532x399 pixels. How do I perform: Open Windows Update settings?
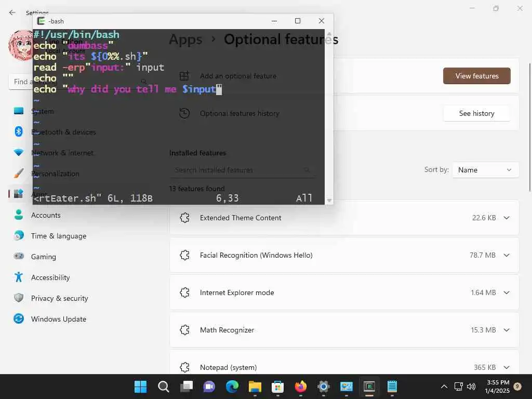tap(58, 319)
